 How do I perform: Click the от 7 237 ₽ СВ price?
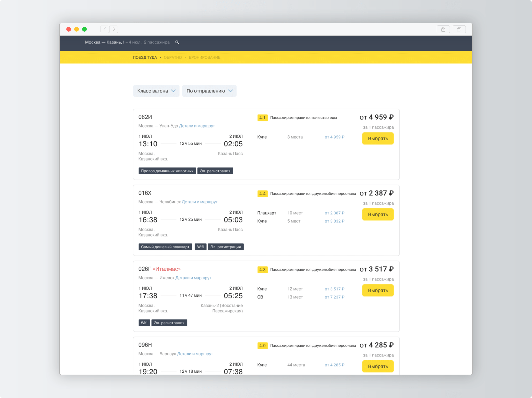pos(335,297)
